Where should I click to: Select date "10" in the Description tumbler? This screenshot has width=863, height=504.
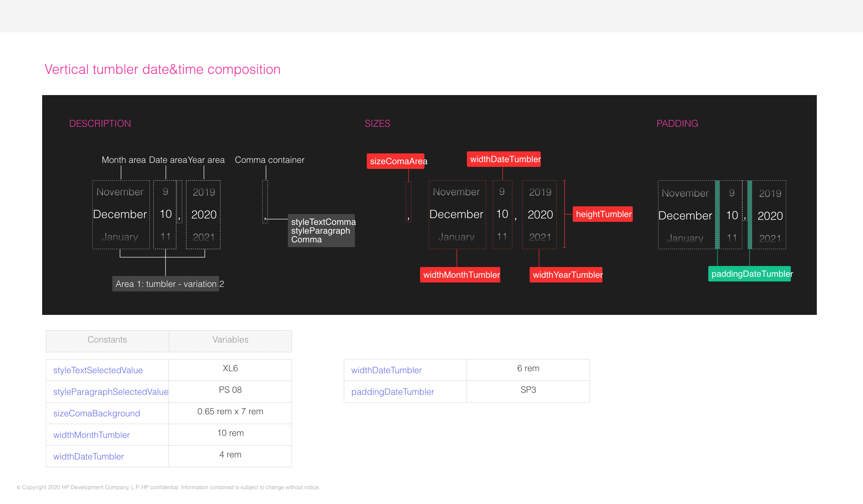(x=166, y=214)
